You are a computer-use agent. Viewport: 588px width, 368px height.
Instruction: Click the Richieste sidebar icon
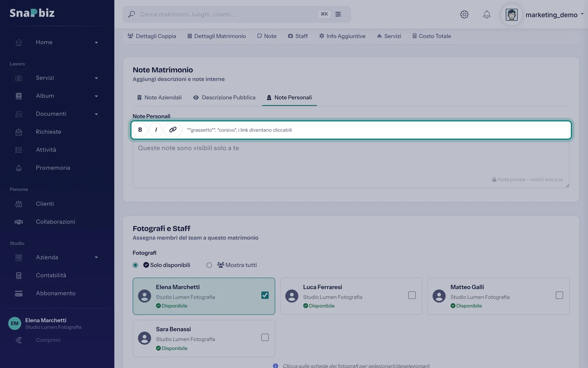(x=19, y=132)
